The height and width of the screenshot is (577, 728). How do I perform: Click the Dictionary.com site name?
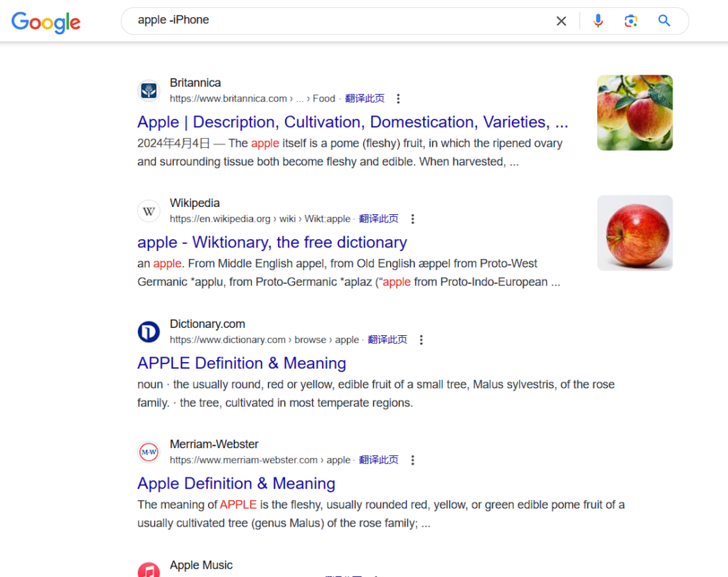point(207,324)
